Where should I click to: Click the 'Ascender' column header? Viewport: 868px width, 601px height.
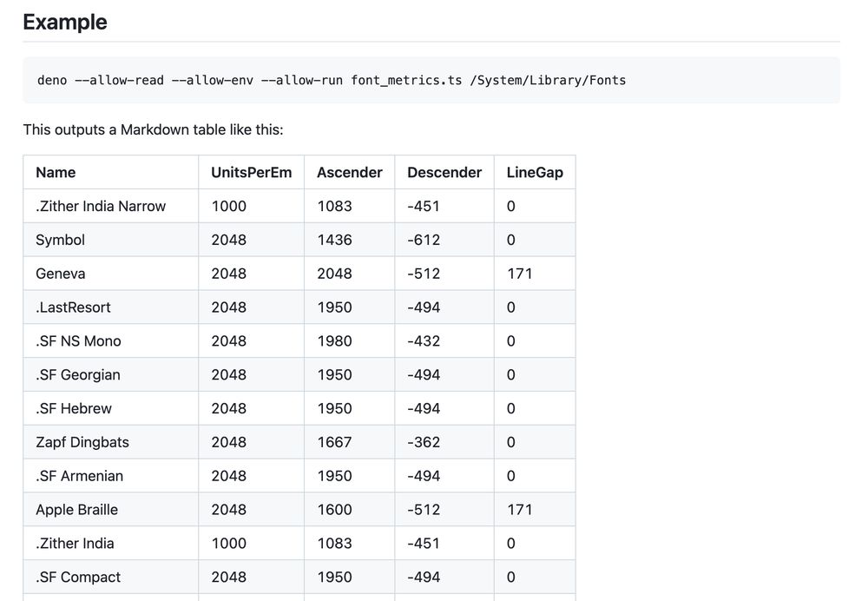point(349,172)
